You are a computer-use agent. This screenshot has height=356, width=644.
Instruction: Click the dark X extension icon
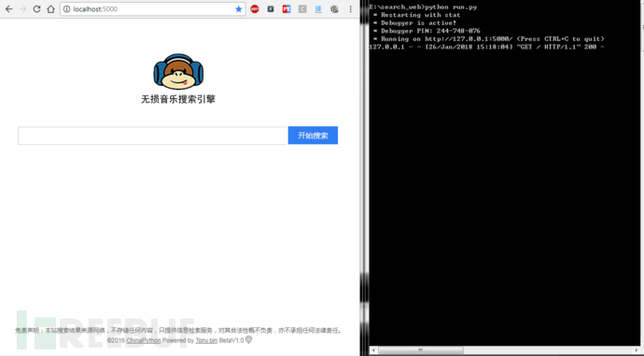(271, 9)
